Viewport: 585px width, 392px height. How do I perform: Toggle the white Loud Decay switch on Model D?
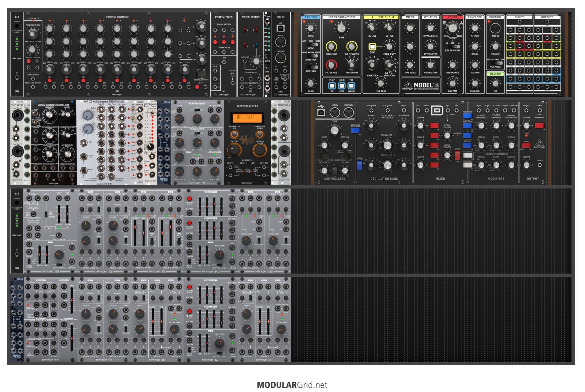pos(467,165)
